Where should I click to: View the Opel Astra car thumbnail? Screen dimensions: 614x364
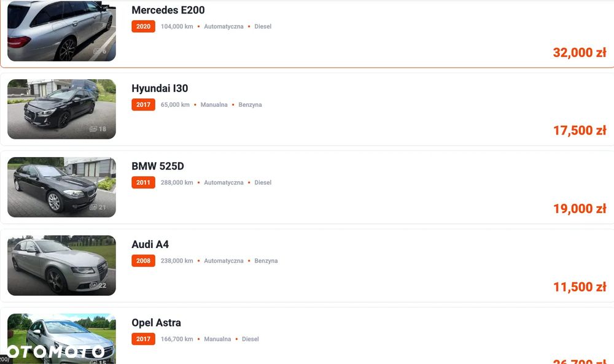pos(61,339)
